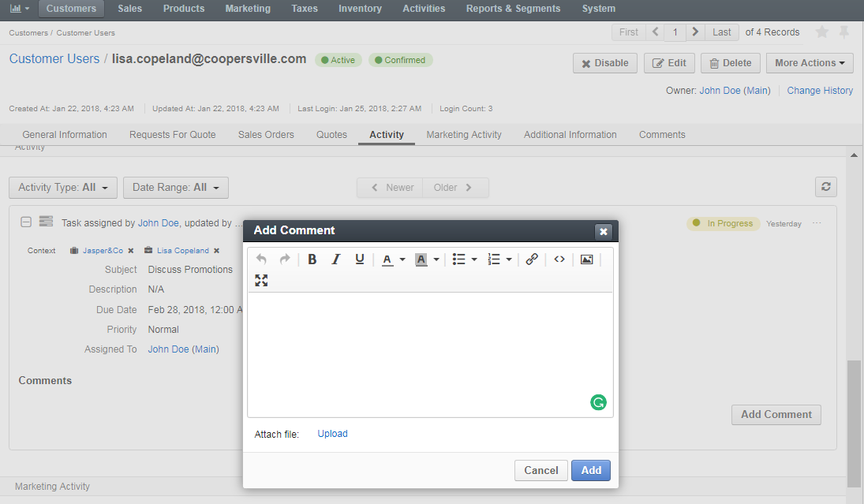Toggle bold formatting in comment editor
This screenshot has height=504, width=864.
click(x=312, y=259)
